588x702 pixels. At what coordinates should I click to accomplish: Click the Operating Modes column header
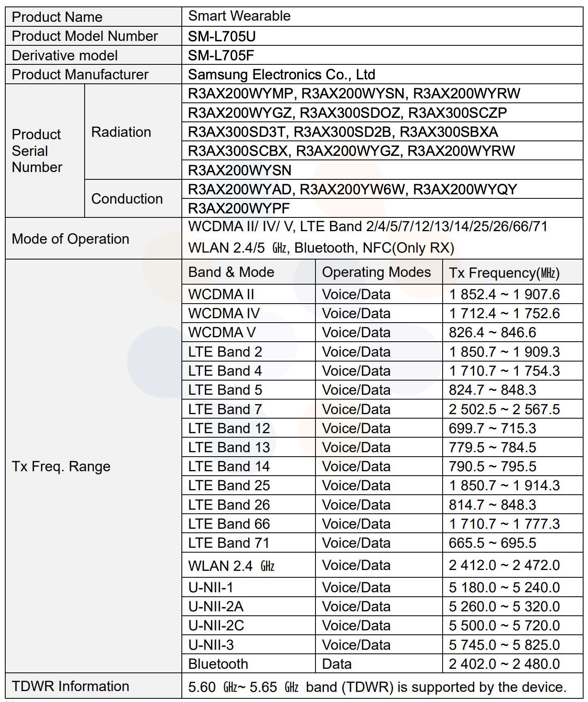pyautogui.click(x=376, y=272)
